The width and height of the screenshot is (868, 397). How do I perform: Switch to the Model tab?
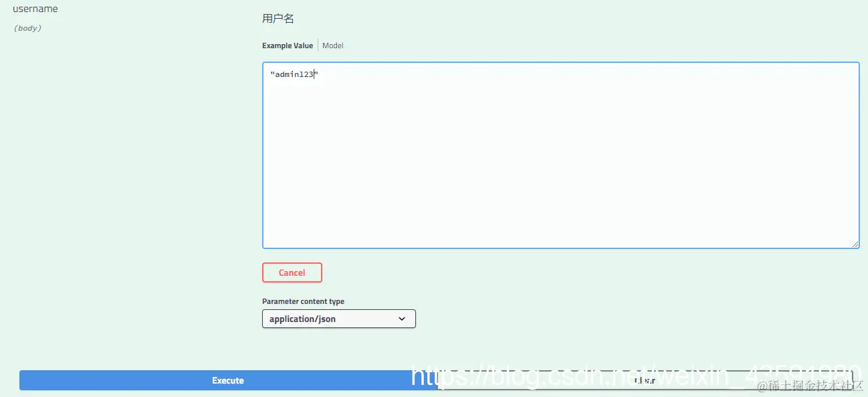pos(333,46)
